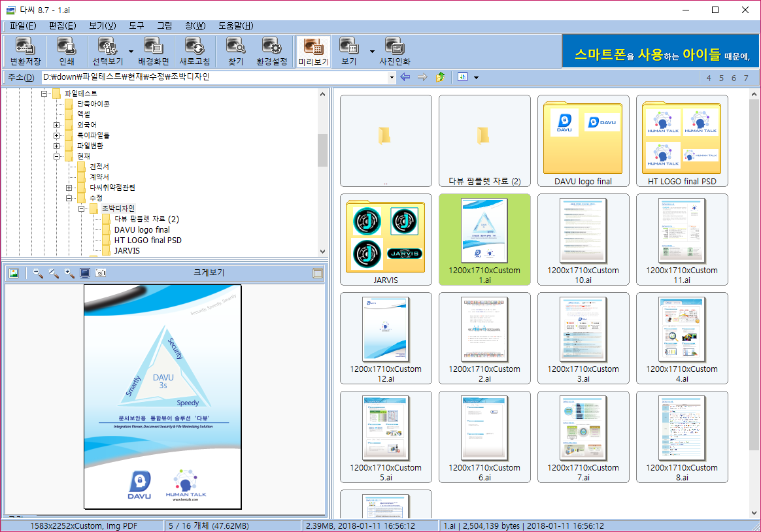The width and height of the screenshot is (761, 532).
Task: Select the 1200x1710xCustom 10.ai thumbnail
Action: (x=583, y=240)
